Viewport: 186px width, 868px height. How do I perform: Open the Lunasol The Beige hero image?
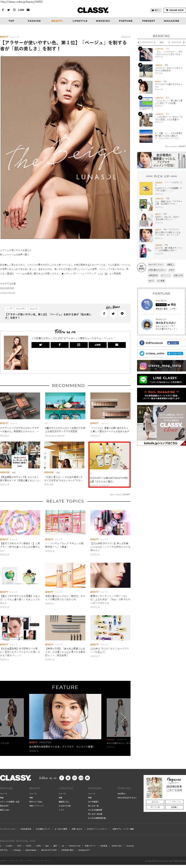[65, 148]
